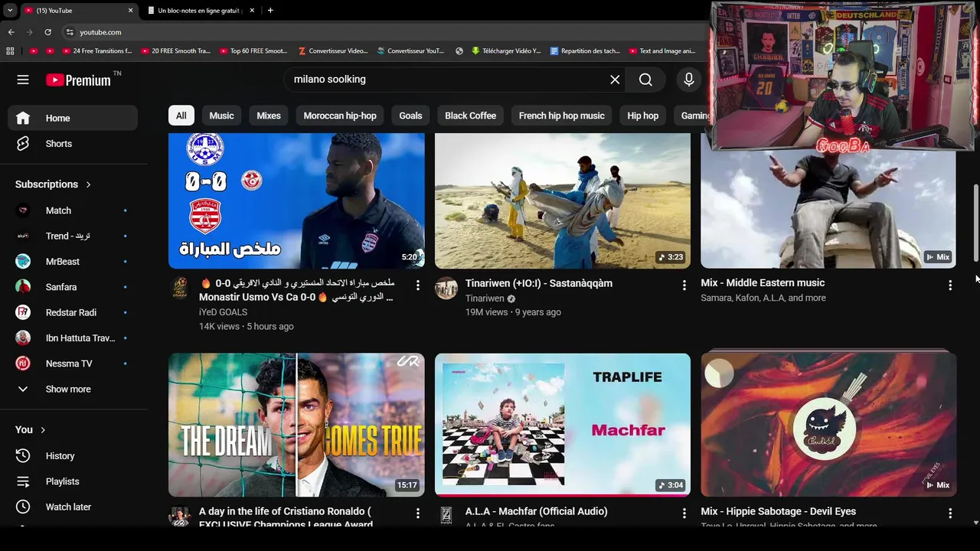This screenshot has width=980, height=551.
Task: Select the 'Goals' filter chip
Action: coord(410,116)
